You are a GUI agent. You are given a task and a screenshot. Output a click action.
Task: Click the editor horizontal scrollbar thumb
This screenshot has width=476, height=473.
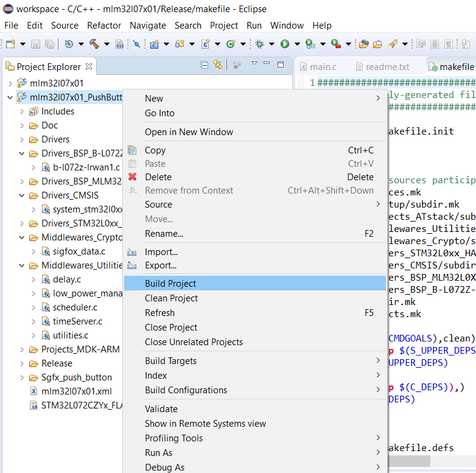409,461
